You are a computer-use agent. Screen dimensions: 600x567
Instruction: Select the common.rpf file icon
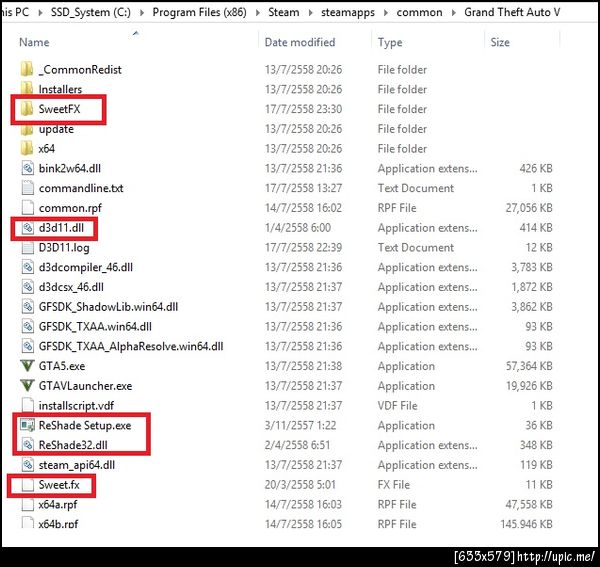pos(28,208)
